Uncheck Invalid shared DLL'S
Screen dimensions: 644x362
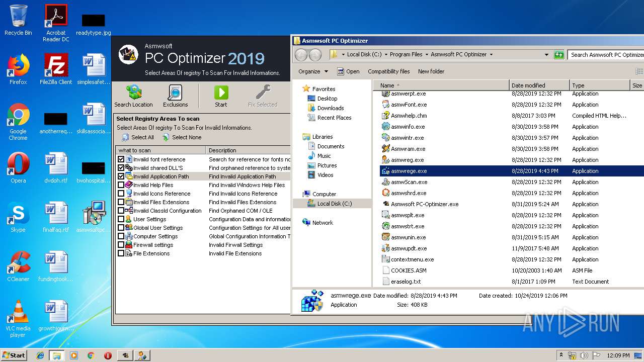[x=121, y=168]
